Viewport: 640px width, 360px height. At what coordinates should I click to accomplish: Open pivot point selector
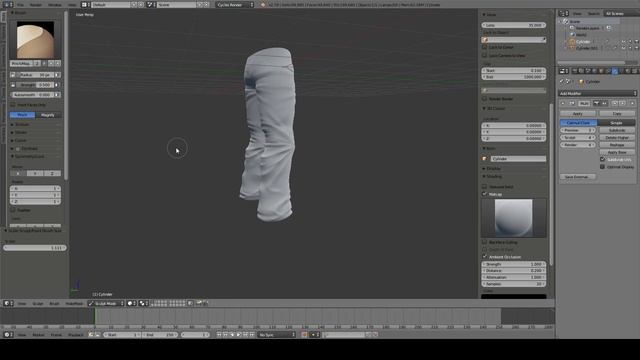142,303
